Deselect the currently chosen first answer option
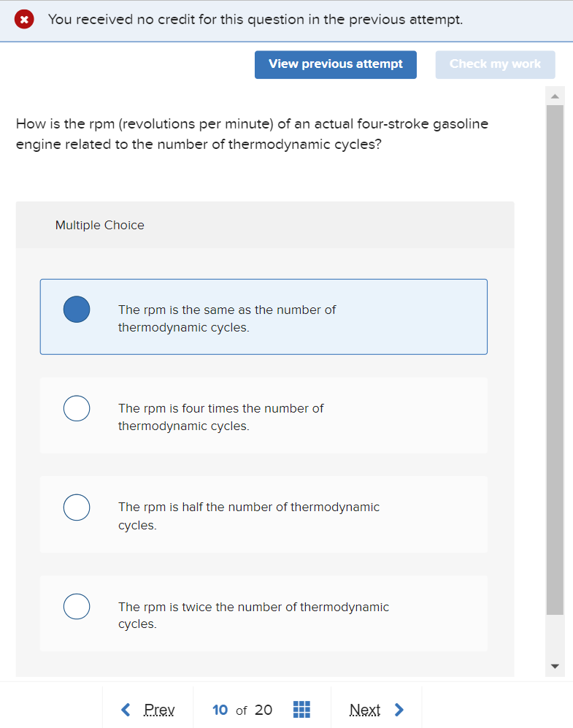Image resolution: width=573 pixels, height=728 pixels. click(77, 309)
